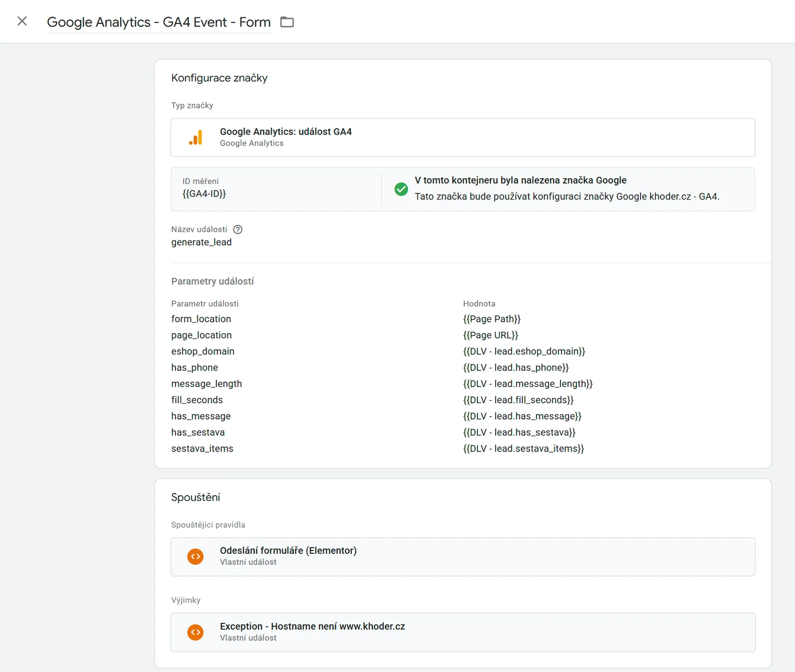
Task: Select the message_length parameter name
Action: [x=207, y=384]
